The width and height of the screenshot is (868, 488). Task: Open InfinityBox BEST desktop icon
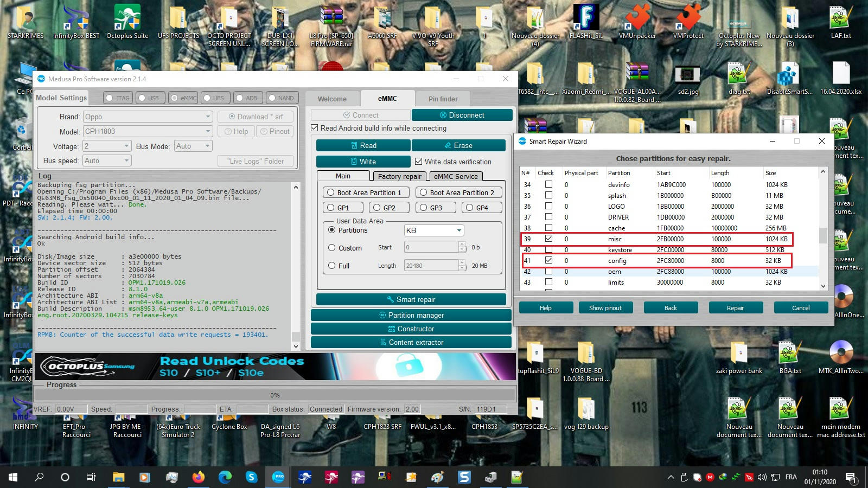point(76,22)
